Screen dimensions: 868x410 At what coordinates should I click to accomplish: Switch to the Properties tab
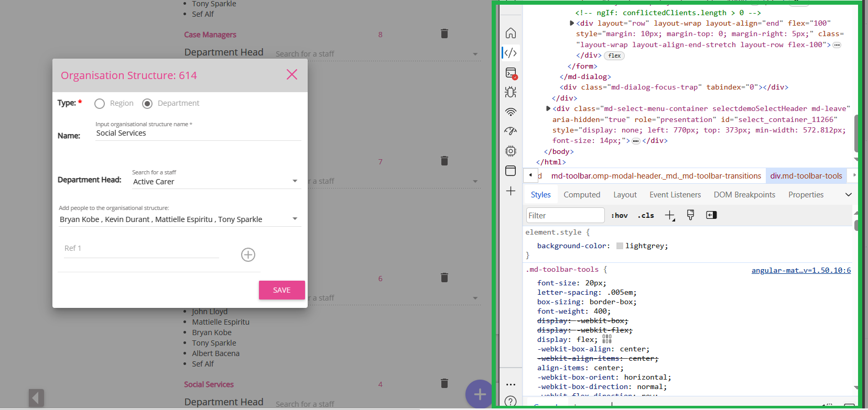(x=806, y=195)
